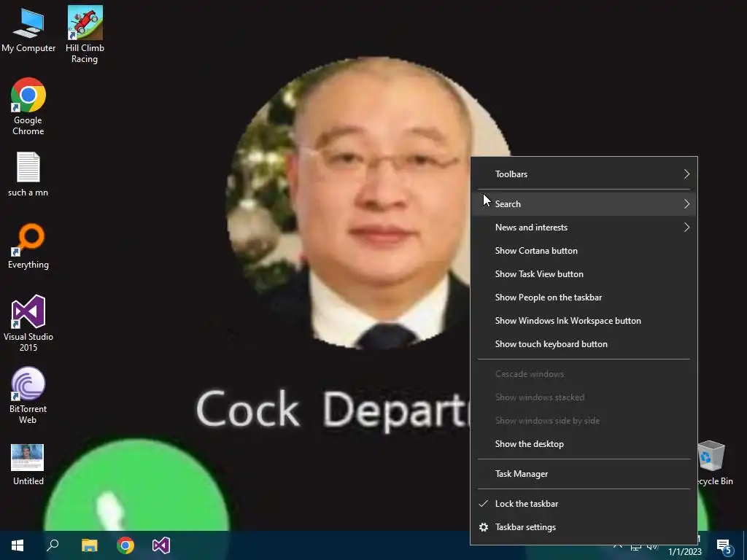The width and height of the screenshot is (747, 560).
Task: Expand News and interests submenu arrow
Action: [686, 227]
